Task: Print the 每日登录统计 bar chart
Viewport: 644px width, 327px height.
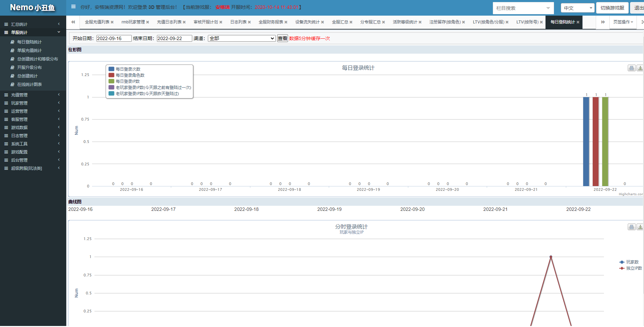Action: coord(631,68)
